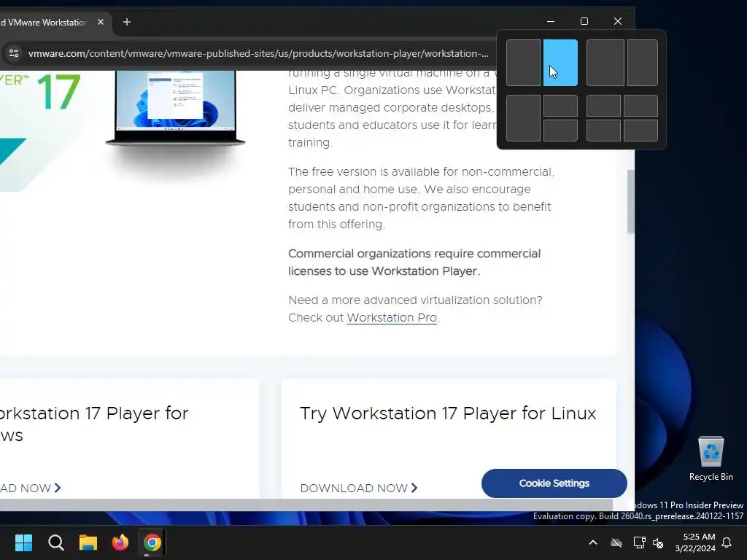Screen dimensions: 747x560
Task: Launch Firefox from the taskbar
Action: coord(120,542)
